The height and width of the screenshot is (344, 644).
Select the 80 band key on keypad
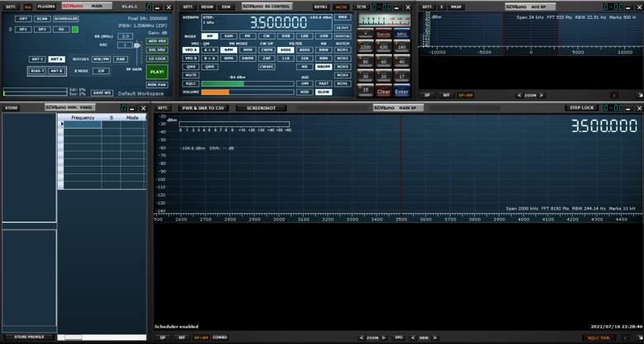365,61
